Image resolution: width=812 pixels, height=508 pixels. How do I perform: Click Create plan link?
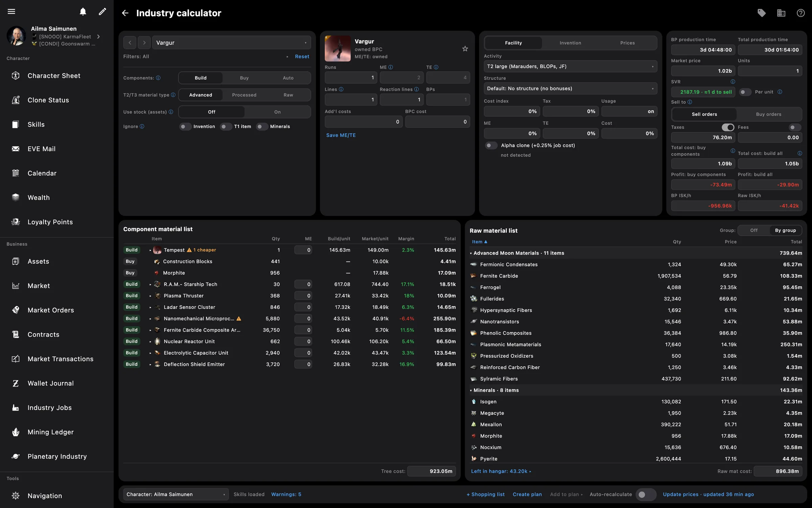[x=527, y=494]
